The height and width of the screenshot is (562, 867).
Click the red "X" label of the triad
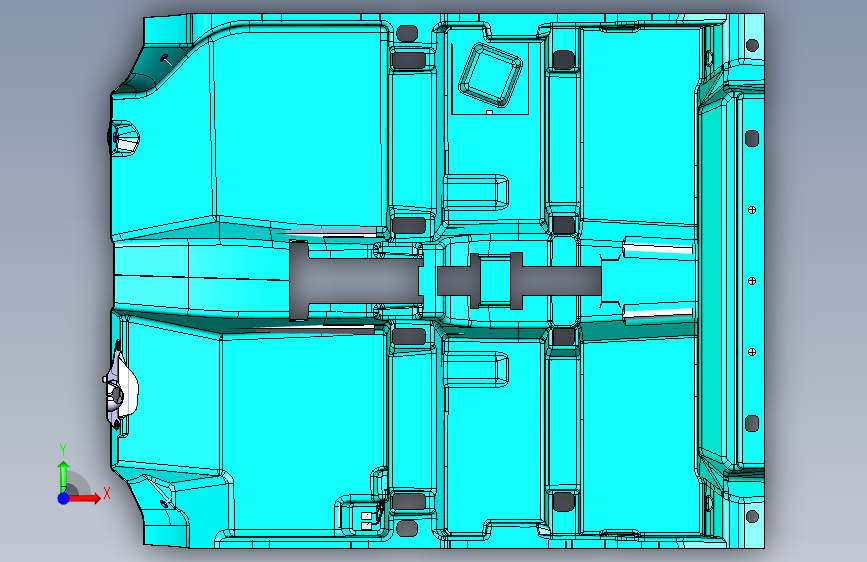107,493
